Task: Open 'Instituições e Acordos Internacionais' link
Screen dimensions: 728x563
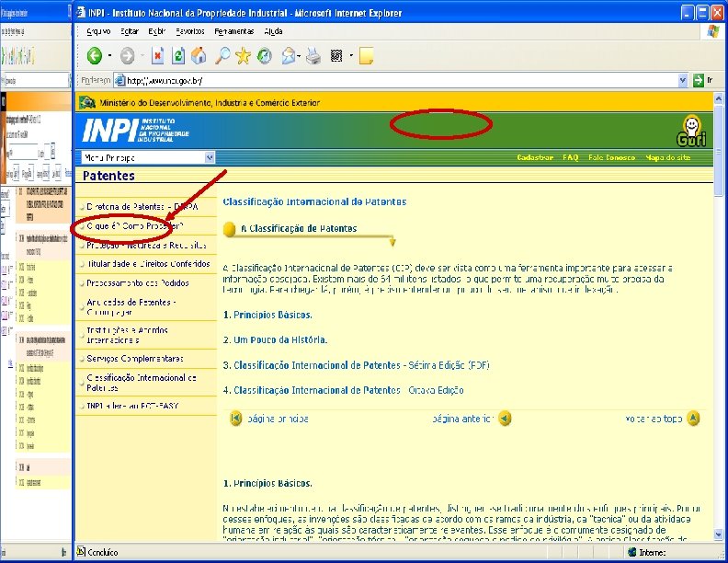Action: click(127, 335)
